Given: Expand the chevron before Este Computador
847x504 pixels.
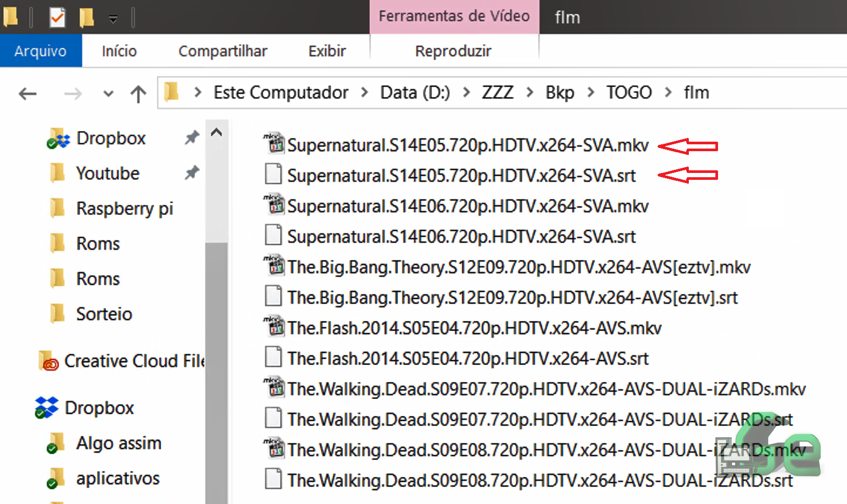Looking at the screenshot, I should coord(198,92).
